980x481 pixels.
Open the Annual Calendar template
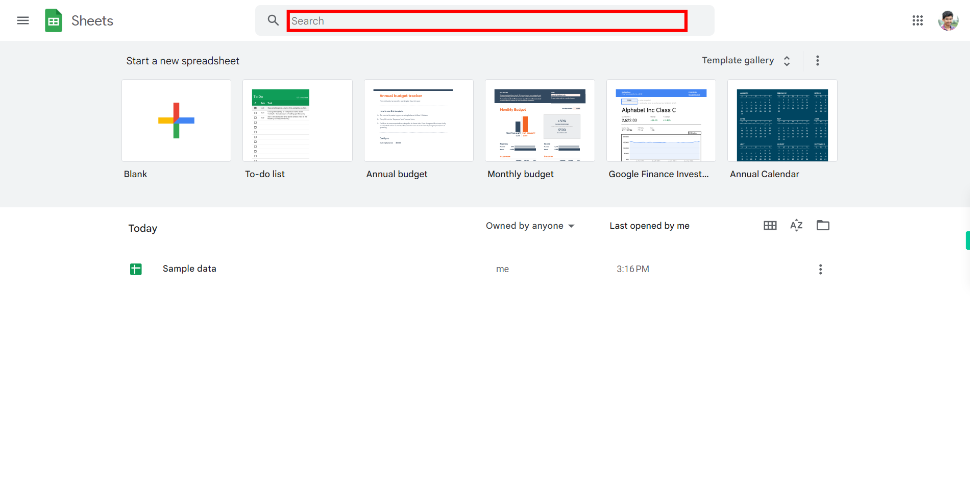[x=782, y=121]
